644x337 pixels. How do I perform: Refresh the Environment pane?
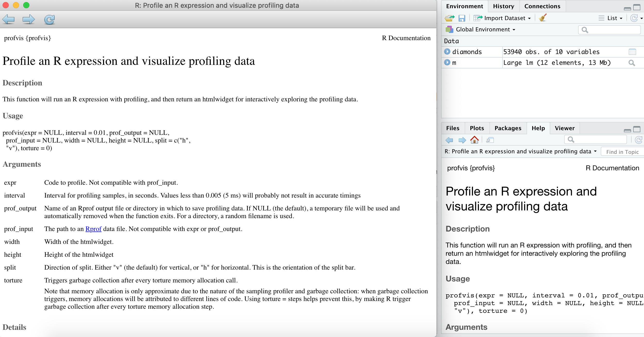[x=634, y=18]
